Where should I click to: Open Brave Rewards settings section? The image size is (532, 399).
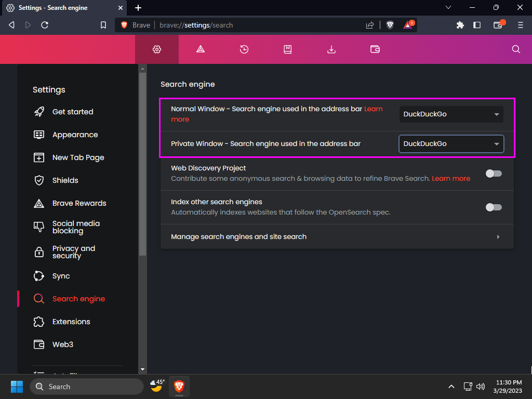coord(70,203)
